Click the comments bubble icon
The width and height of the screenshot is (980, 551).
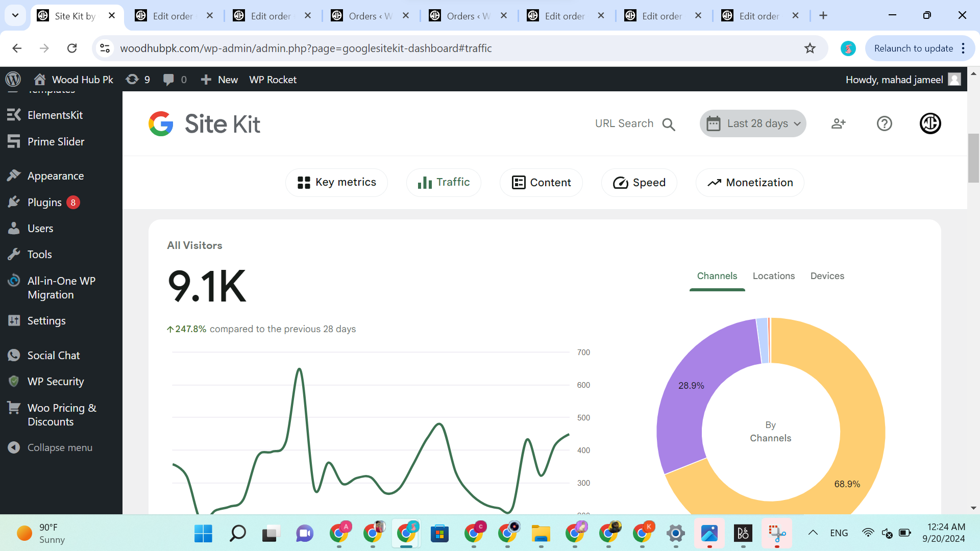[168, 79]
